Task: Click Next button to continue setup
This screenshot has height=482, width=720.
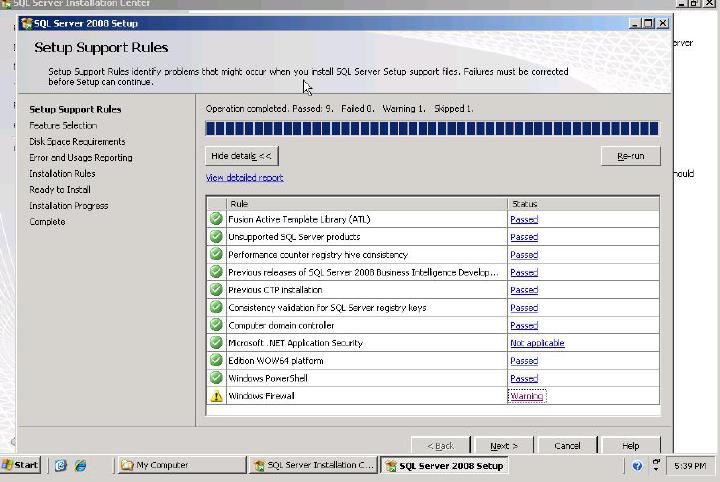Action: click(504, 446)
